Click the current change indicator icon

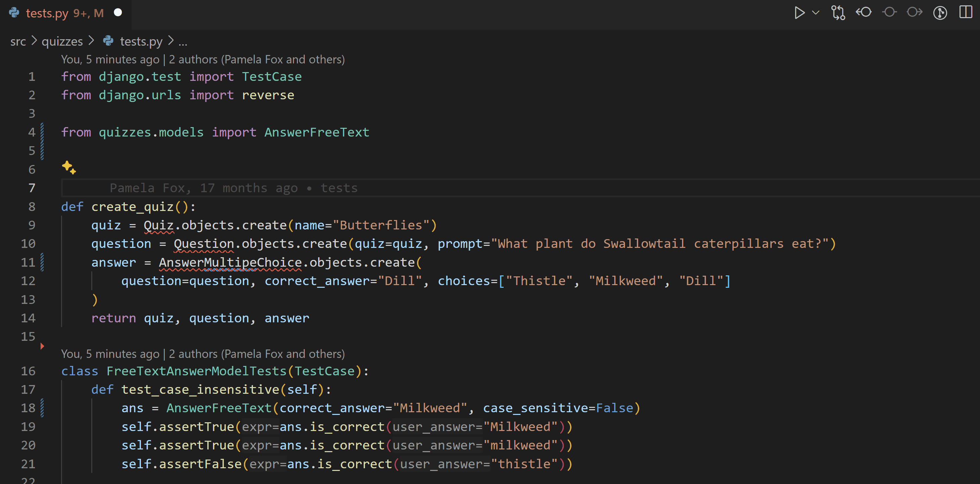click(889, 12)
